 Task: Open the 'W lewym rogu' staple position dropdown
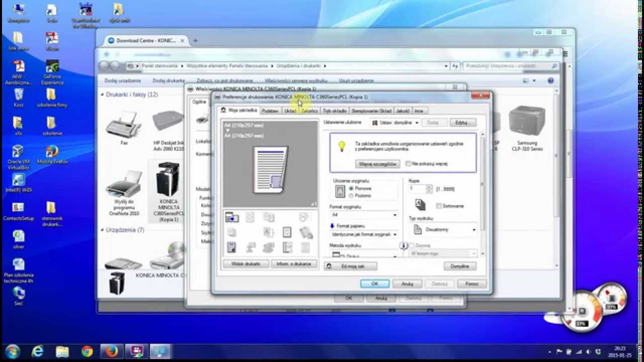[x=443, y=254]
